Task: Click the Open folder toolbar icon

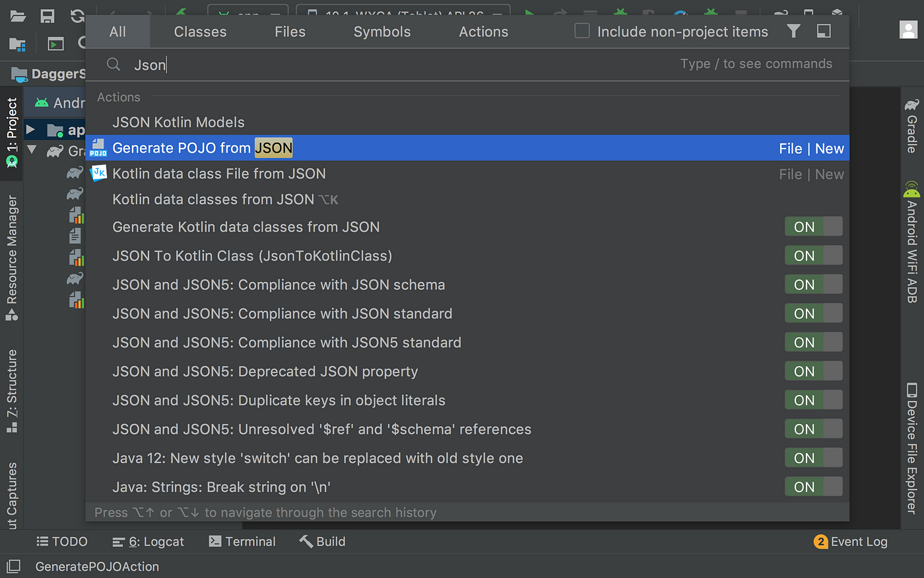Action: [17, 16]
